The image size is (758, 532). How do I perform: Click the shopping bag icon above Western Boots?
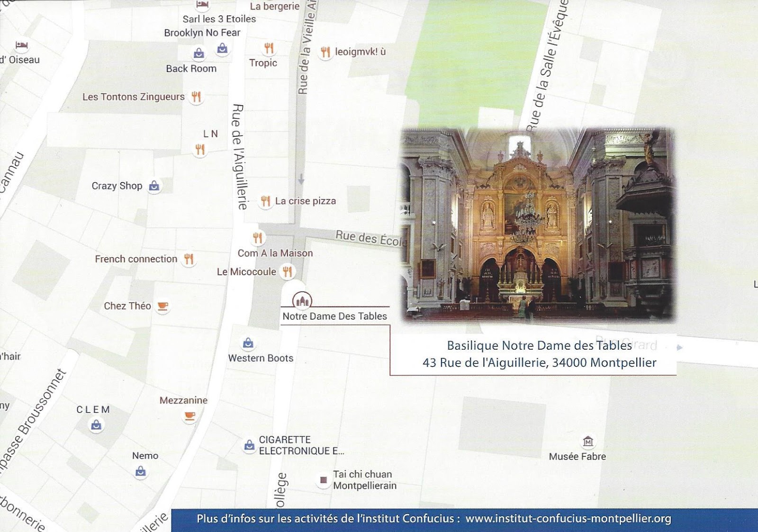pyautogui.click(x=248, y=343)
